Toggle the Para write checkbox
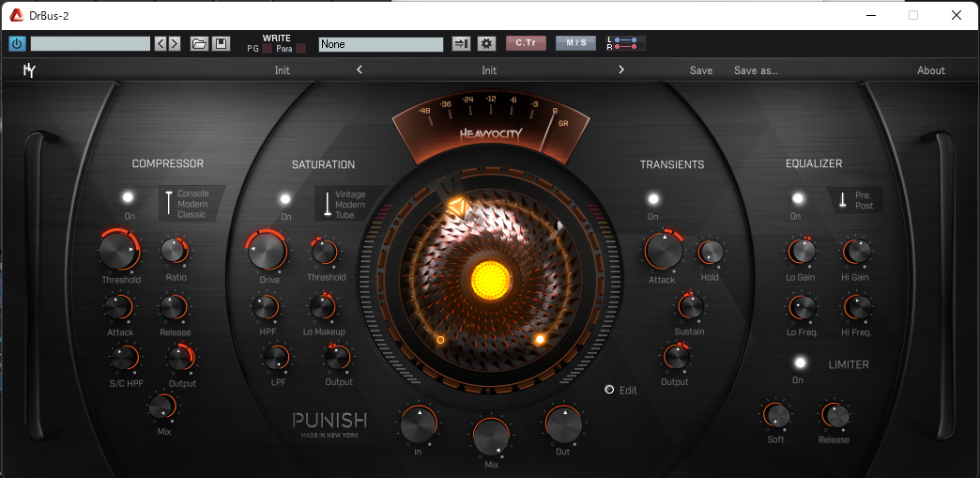 click(300, 48)
